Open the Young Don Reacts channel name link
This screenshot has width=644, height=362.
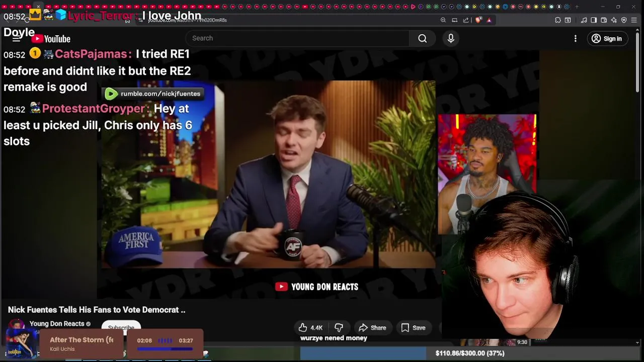coord(57,324)
